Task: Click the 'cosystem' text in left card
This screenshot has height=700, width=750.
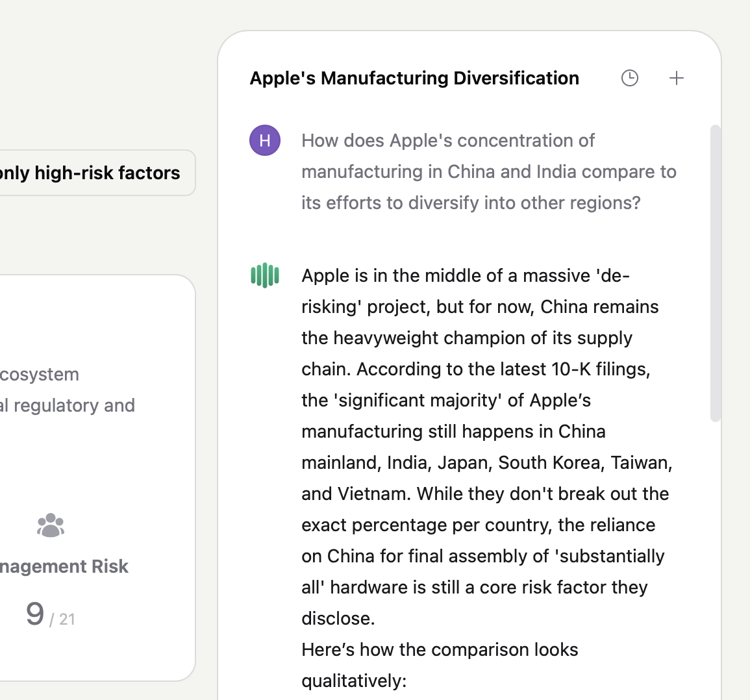Action: click(40, 374)
